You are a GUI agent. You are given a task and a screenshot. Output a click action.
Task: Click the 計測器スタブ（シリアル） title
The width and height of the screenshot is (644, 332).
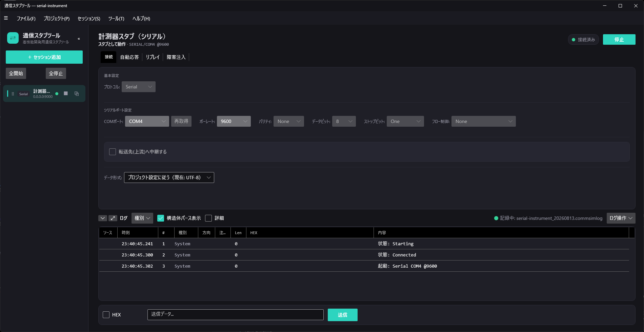click(x=132, y=37)
